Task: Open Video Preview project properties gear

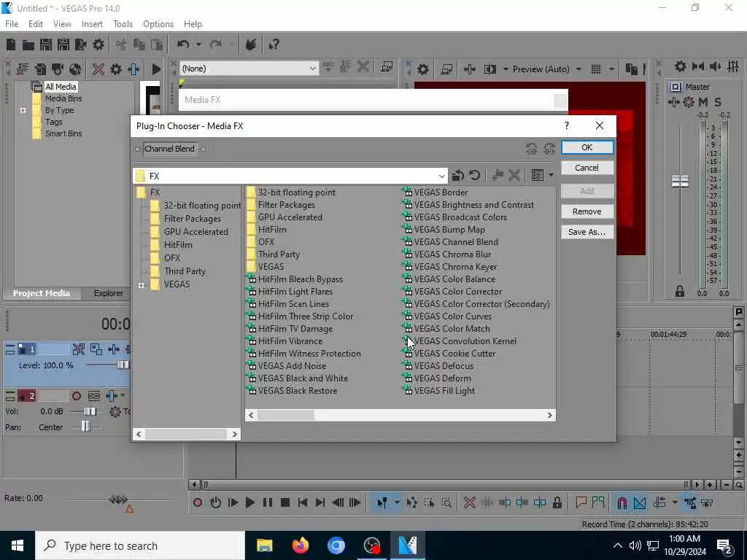Action: pos(422,69)
